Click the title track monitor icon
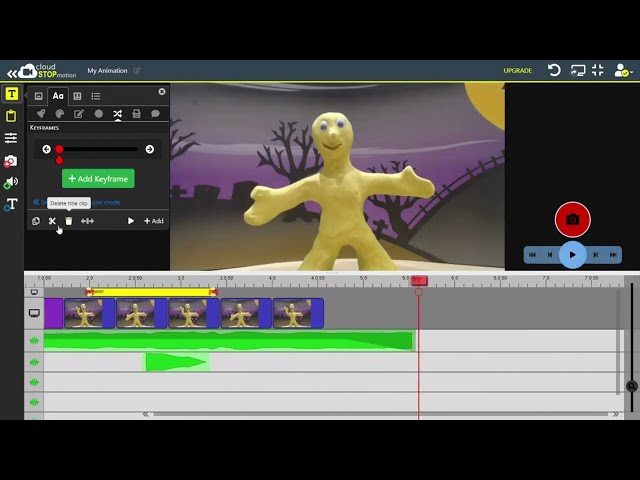Viewport: 640px width, 480px height. 34,292
